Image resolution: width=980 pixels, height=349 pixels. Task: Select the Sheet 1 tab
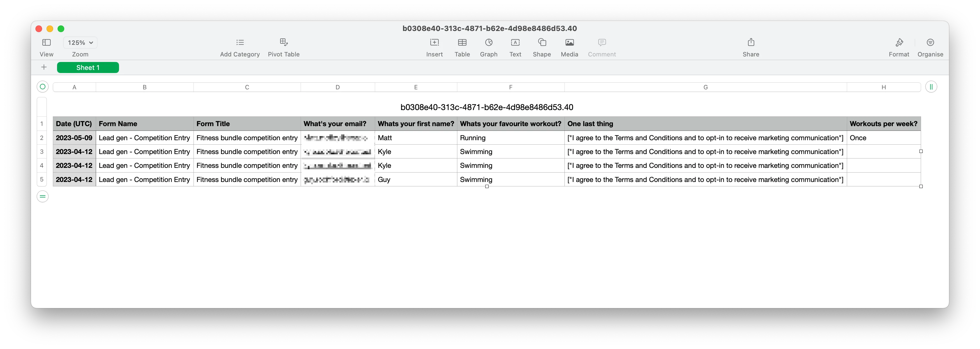click(x=88, y=68)
